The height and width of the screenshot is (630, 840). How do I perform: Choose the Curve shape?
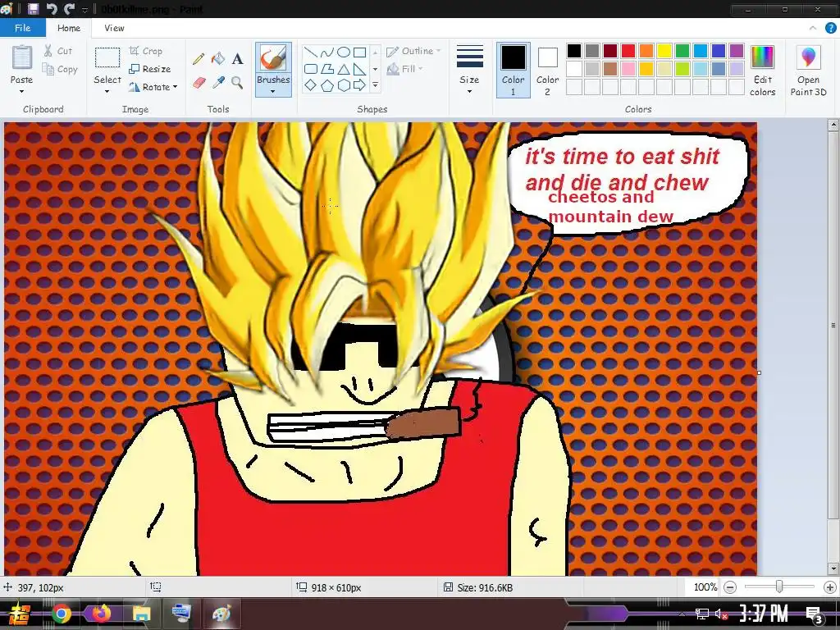click(326, 52)
